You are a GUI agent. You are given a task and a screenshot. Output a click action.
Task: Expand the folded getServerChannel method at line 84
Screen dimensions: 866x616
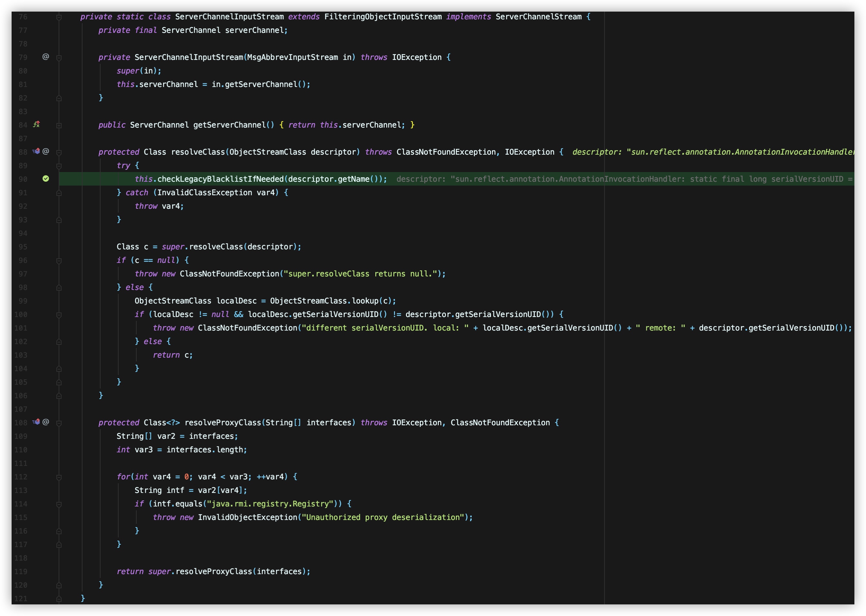click(x=59, y=125)
